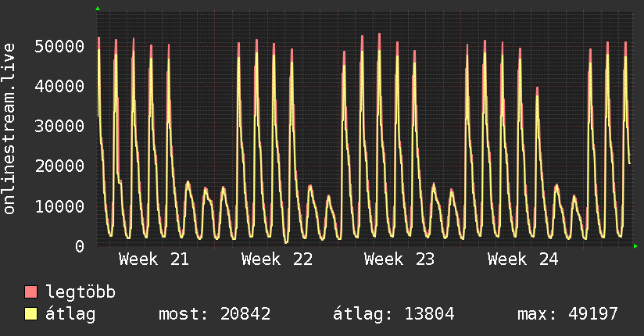Click the max: 49197 statistic
This screenshot has height=336, width=644.
[567, 314]
